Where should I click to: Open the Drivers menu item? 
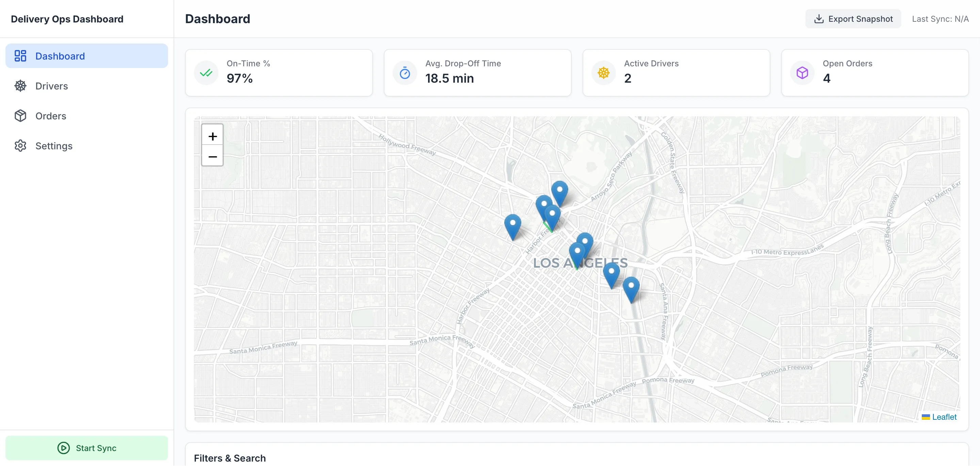click(x=52, y=86)
